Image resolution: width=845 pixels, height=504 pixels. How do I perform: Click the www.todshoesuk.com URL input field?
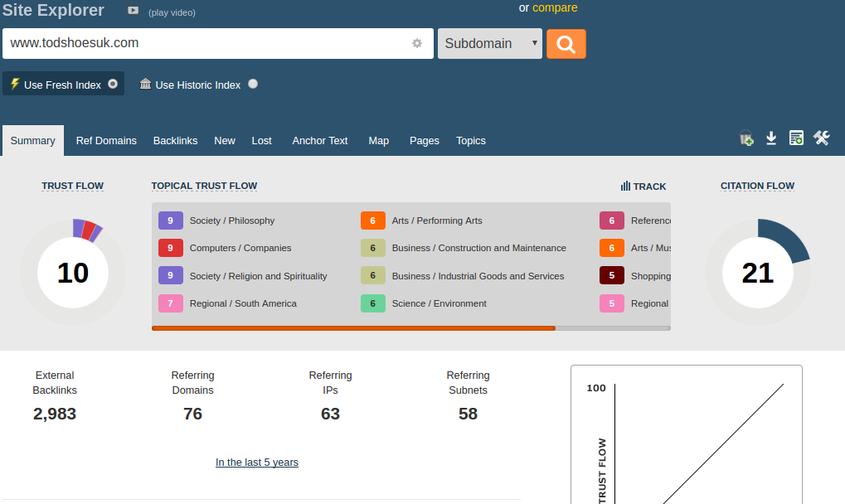tap(207, 43)
